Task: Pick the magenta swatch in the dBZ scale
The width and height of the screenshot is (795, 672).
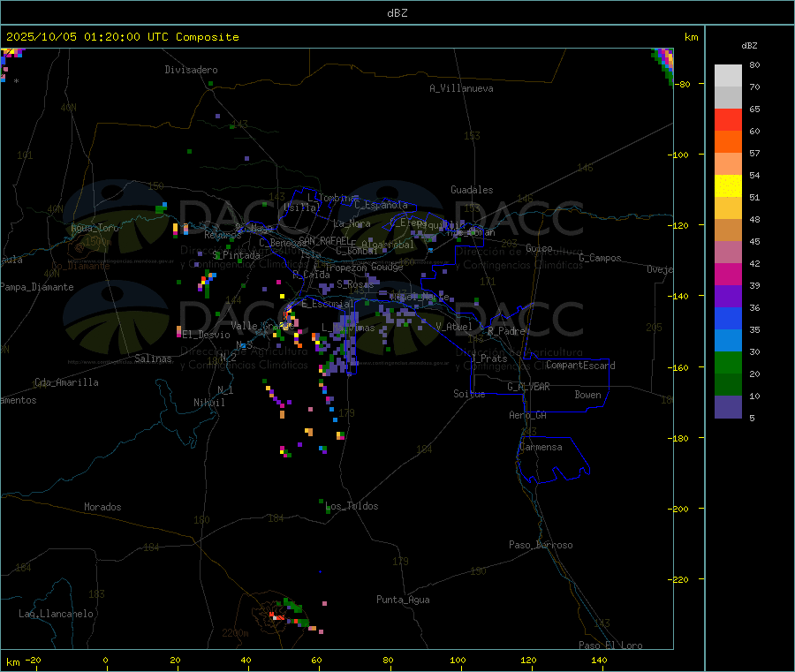Action: (728, 274)
